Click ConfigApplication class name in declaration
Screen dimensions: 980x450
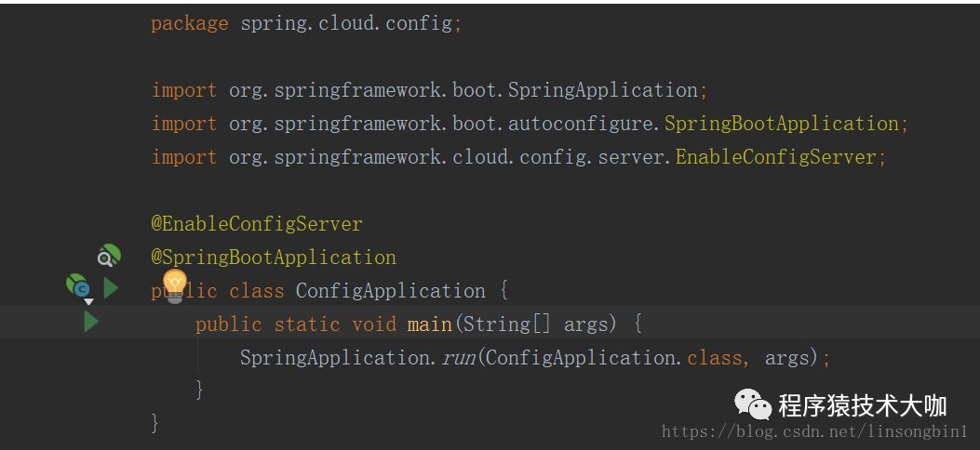tap(391, 291)
